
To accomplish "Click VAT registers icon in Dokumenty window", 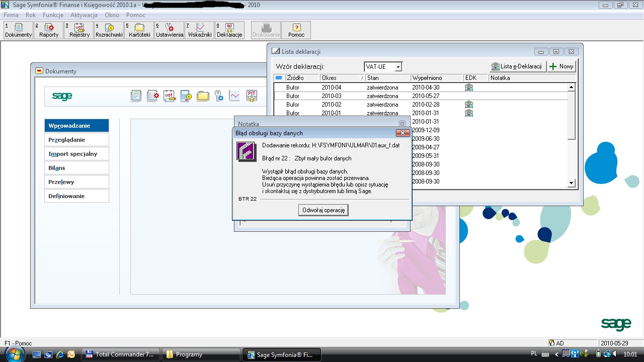I will click(170, 96).
